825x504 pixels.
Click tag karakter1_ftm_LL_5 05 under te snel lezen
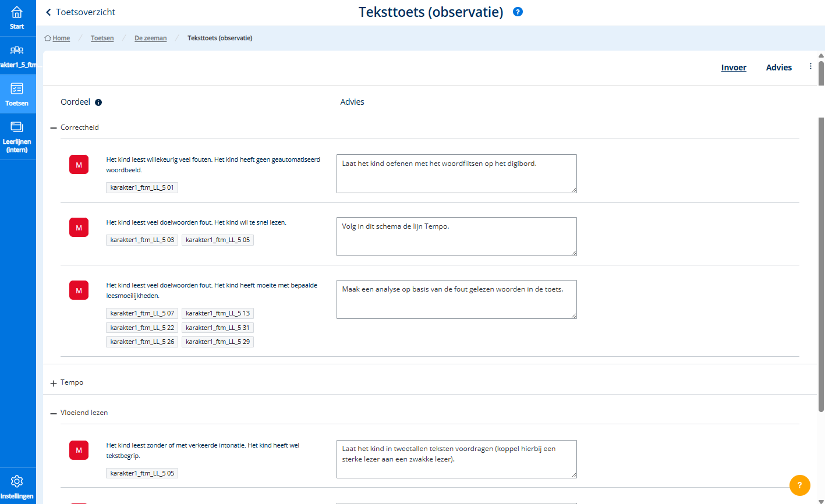pos(218,240)
